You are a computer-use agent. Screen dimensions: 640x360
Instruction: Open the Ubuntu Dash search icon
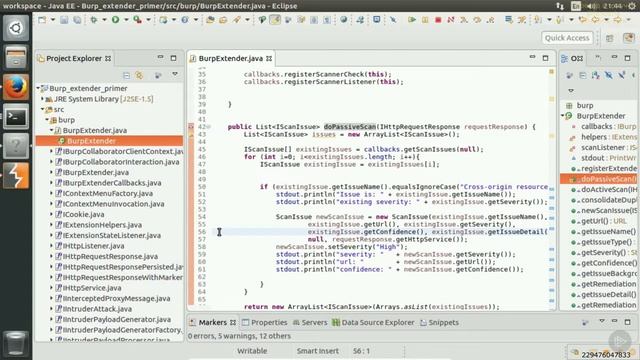pos(16,28)
